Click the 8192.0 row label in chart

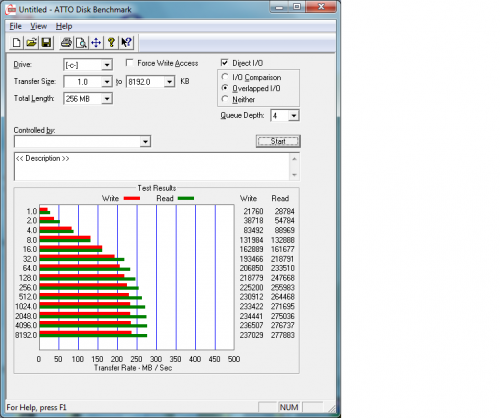[x=26, y=335]
